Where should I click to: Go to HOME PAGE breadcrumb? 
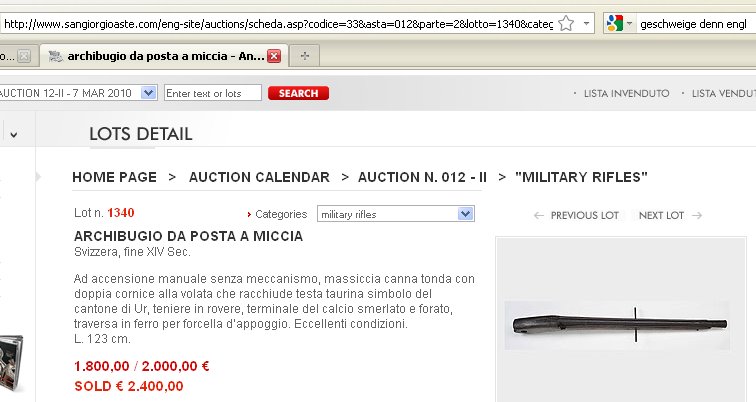pyautogui.click(x=115, y=177)
